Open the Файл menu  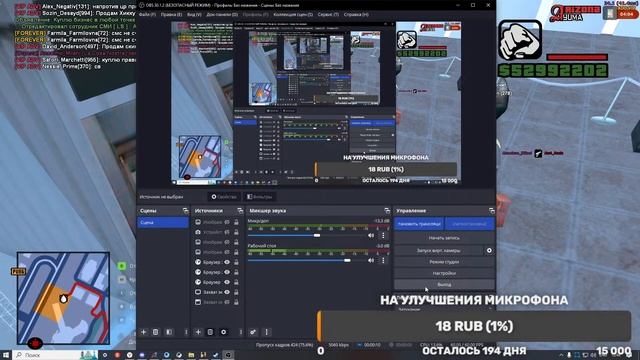(x=147, y=14)
